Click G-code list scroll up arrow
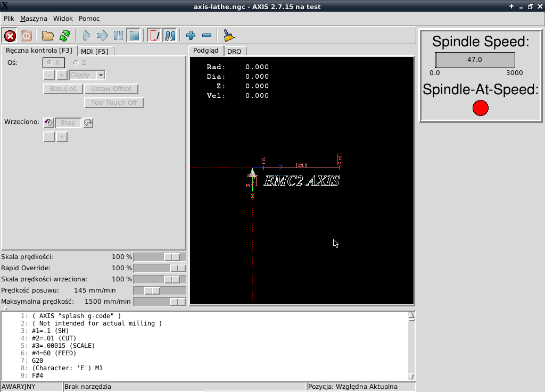The width and height of the screenshot is (545, 392). click(x=411, y=315)
